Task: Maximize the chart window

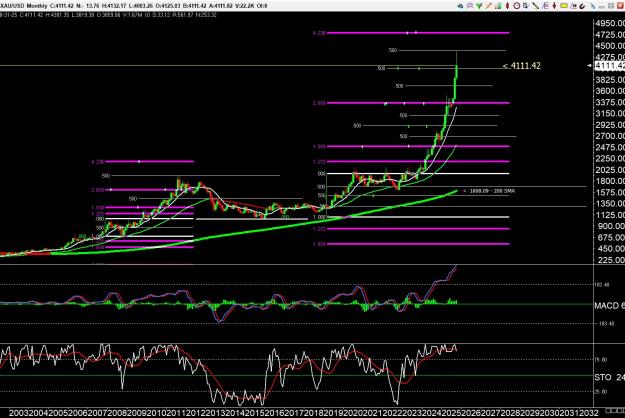Action: click(x=611, y=6)
